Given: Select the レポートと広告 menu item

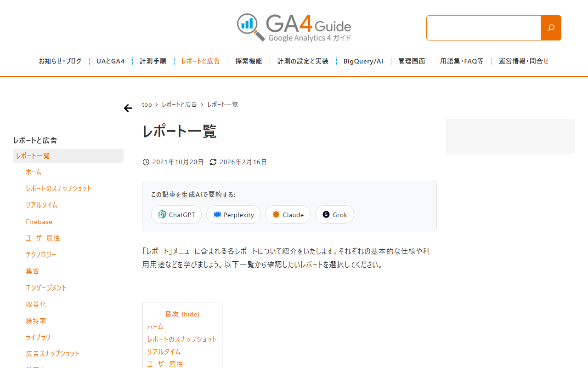Looking at the screenshot, I should [x=201, y=61].
